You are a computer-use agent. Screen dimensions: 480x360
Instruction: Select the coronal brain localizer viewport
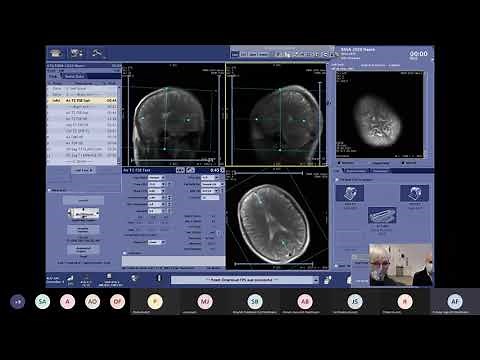click(173, 114)
